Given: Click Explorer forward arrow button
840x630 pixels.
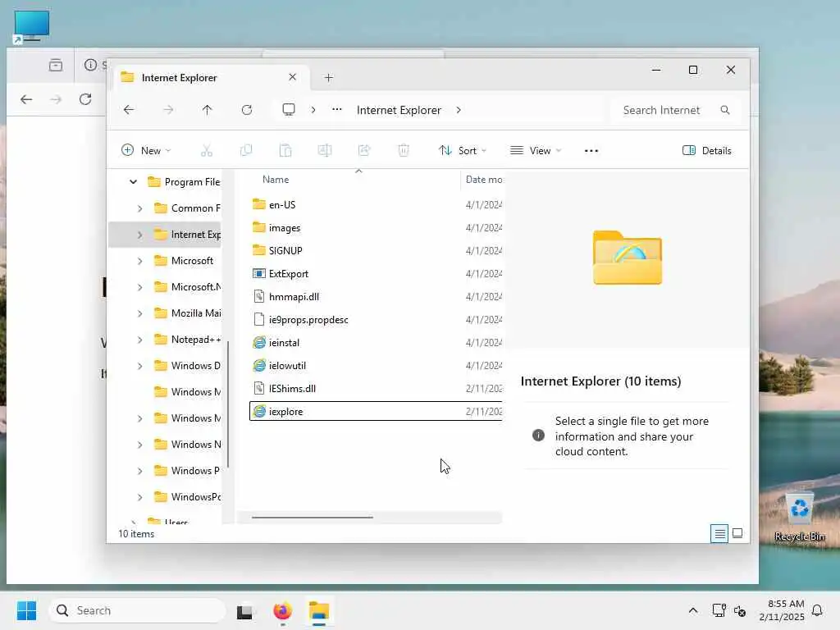Looking at the screenshot, I should pos(168,110).
